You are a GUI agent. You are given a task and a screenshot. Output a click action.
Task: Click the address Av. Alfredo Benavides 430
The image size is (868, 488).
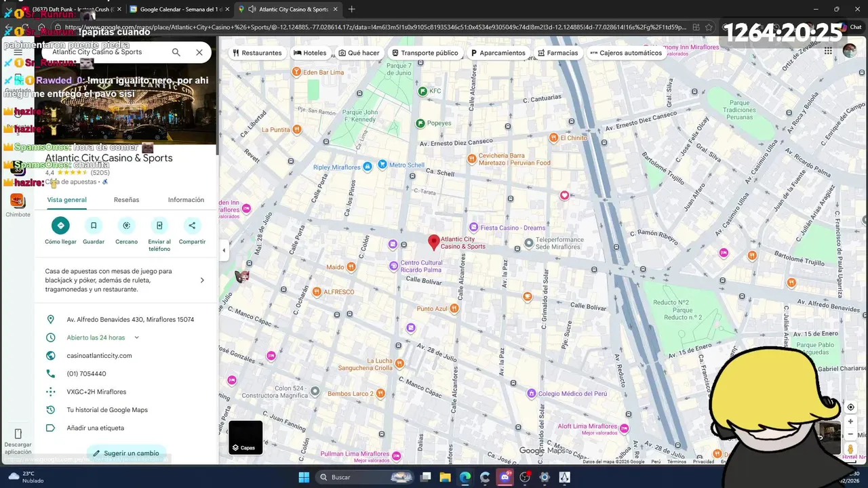click(x=130, y=319)
